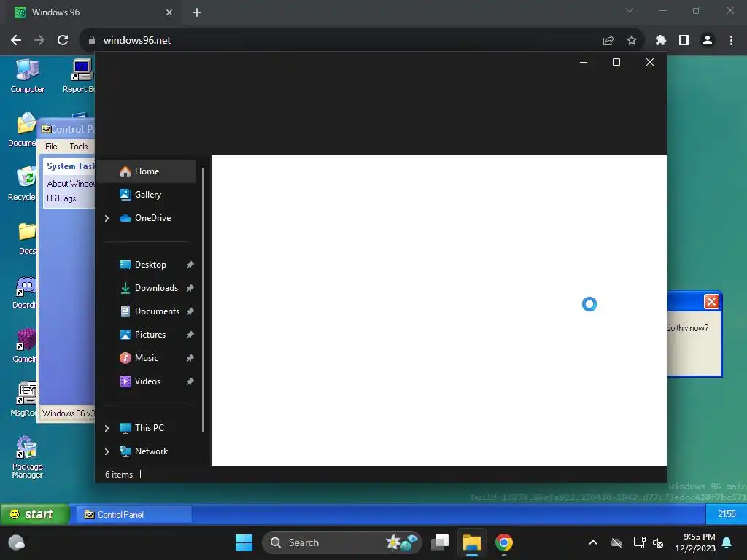Click the Gamein desktop shortcut
Viewport: 747px width, 560px height.
25,346
